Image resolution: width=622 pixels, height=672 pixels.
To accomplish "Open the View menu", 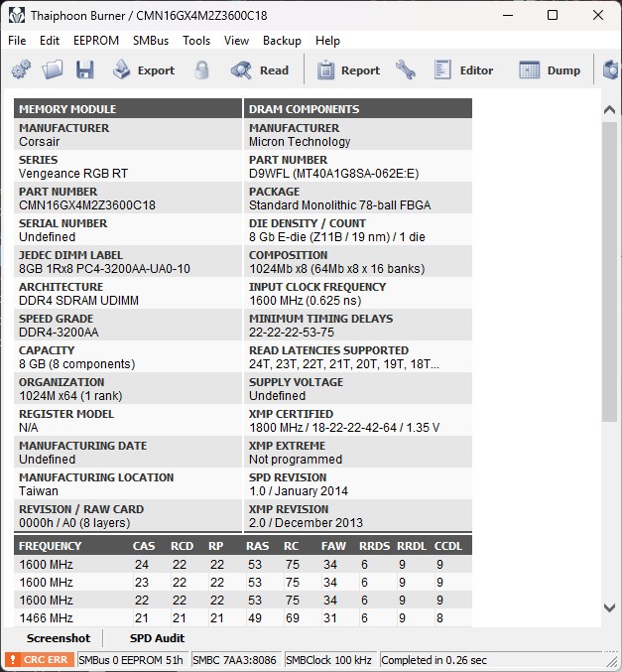I will tap(236, 41).
